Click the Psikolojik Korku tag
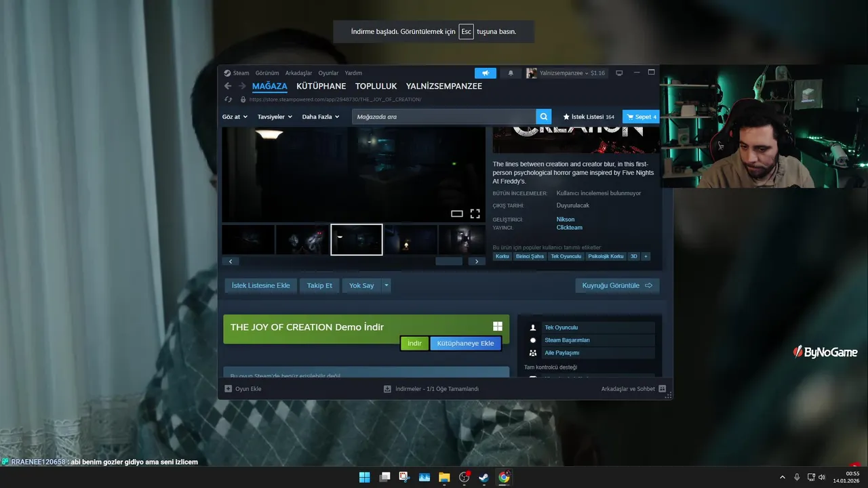Image resolution: width=868 pixels, height=488 pixels. click(606, 256)
